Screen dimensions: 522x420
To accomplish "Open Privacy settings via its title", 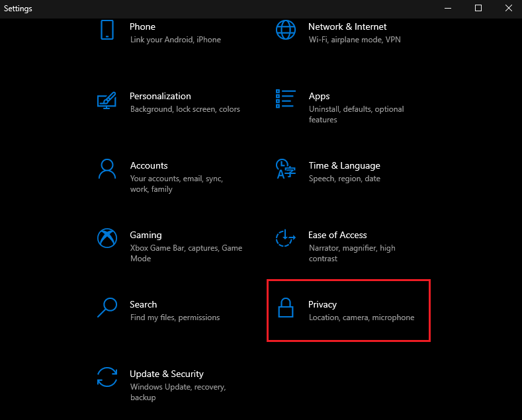I will [322, 304].
